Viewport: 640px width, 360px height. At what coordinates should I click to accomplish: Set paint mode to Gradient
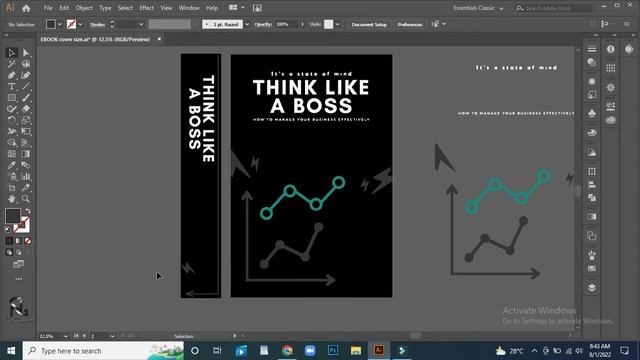click(x=18, y=241)
